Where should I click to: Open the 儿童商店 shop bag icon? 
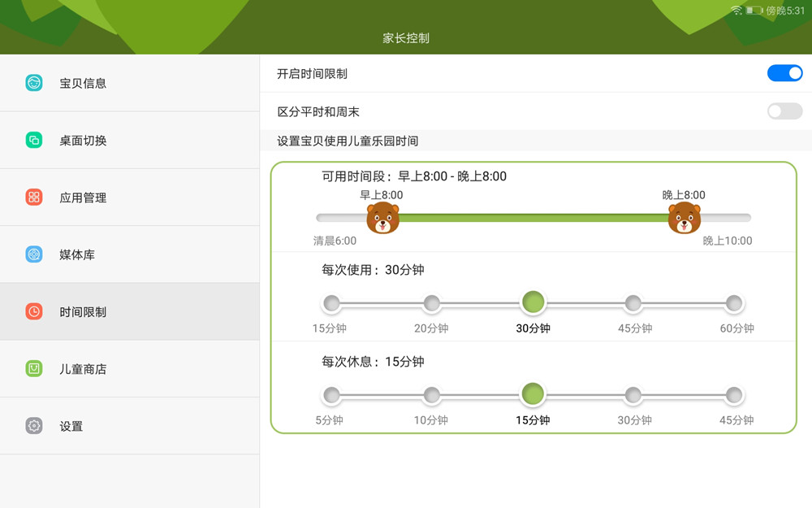point(34,368)
